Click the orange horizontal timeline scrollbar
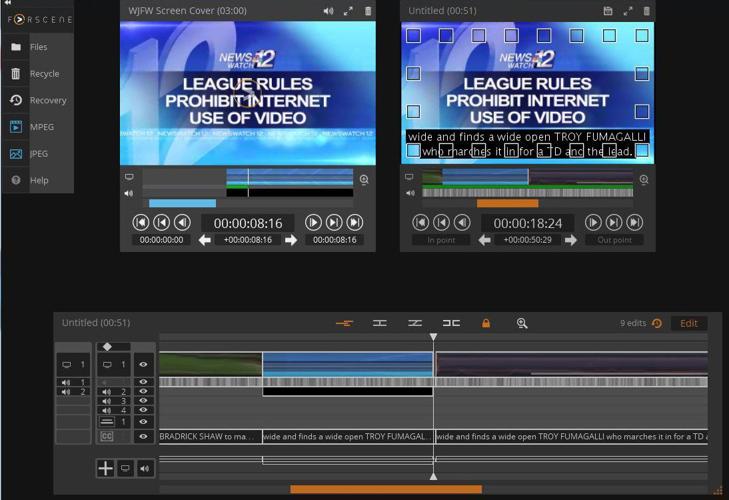Image resolution: width=729 pixels, height=500 pixels. coord(386,489)
